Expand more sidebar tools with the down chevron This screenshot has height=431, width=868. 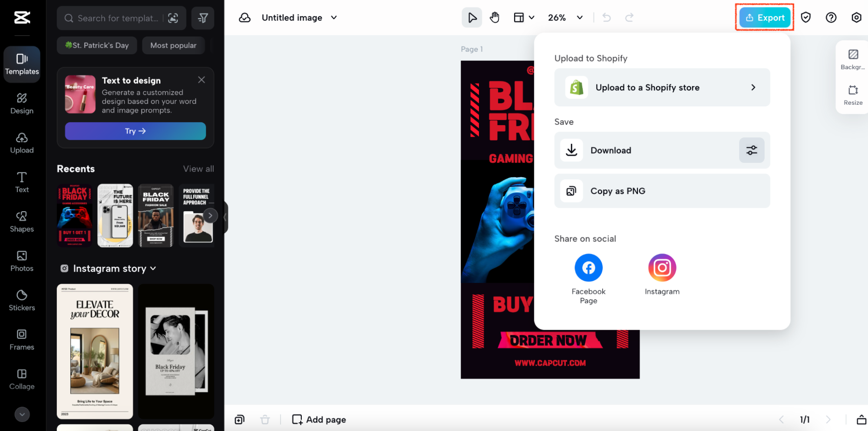pyautogui.click(x=22, y=414)
